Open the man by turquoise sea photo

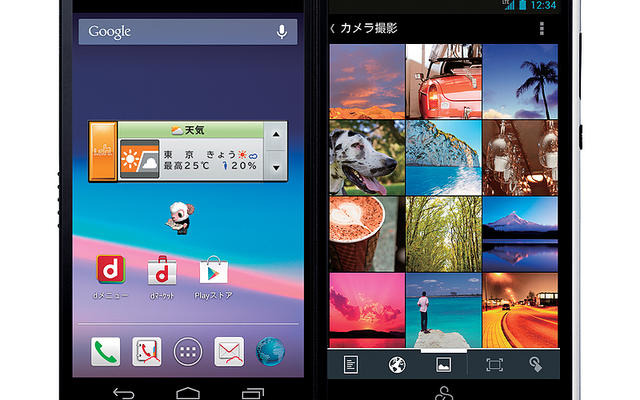click(444, 310)
